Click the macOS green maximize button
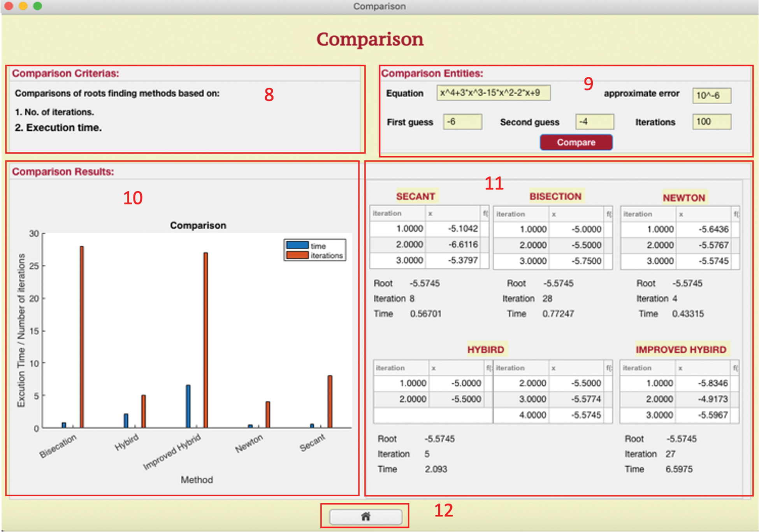Image resolution: width=759 pixels, height=532 pixels. click(x=37, y=6)
